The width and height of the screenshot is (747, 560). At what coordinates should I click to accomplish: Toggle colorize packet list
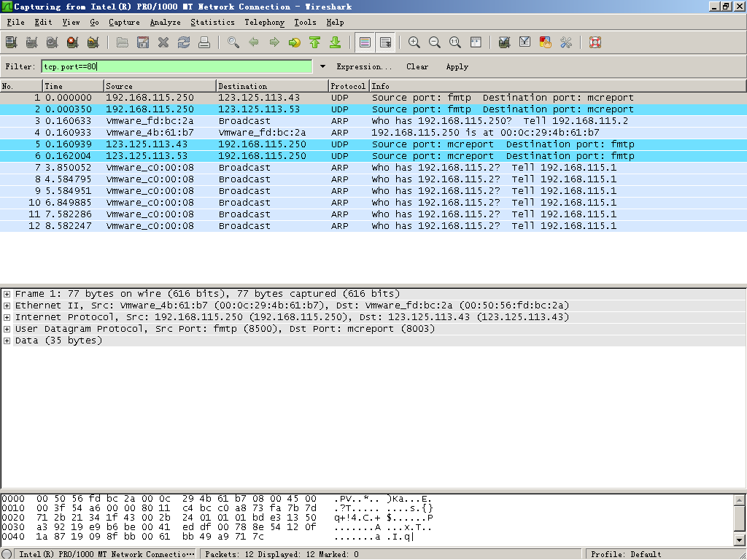(x=365, y=42)
